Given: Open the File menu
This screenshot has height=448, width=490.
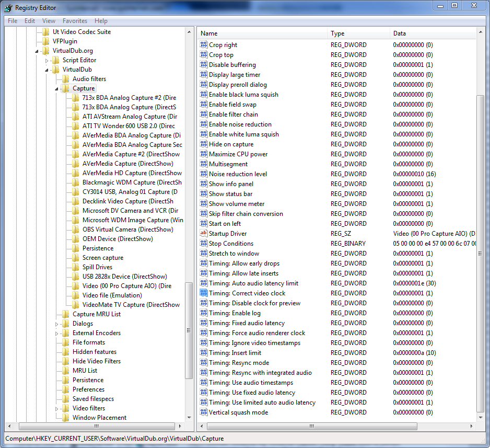Looking at the screenshot, I should click(13, 20).
